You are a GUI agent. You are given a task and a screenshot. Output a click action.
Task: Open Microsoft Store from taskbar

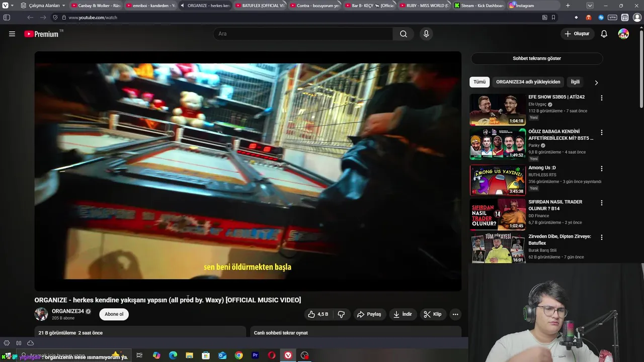[x=206, y=355]
